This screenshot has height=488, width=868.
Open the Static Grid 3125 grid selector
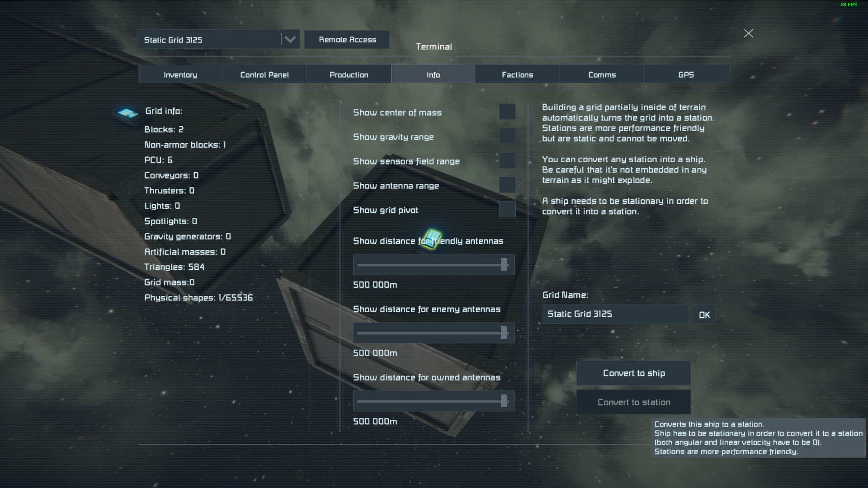click(x=219, y=40)
